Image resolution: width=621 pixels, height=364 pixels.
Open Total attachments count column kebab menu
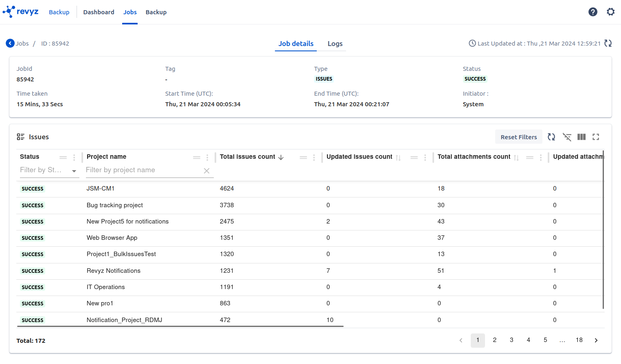(541, 158)
